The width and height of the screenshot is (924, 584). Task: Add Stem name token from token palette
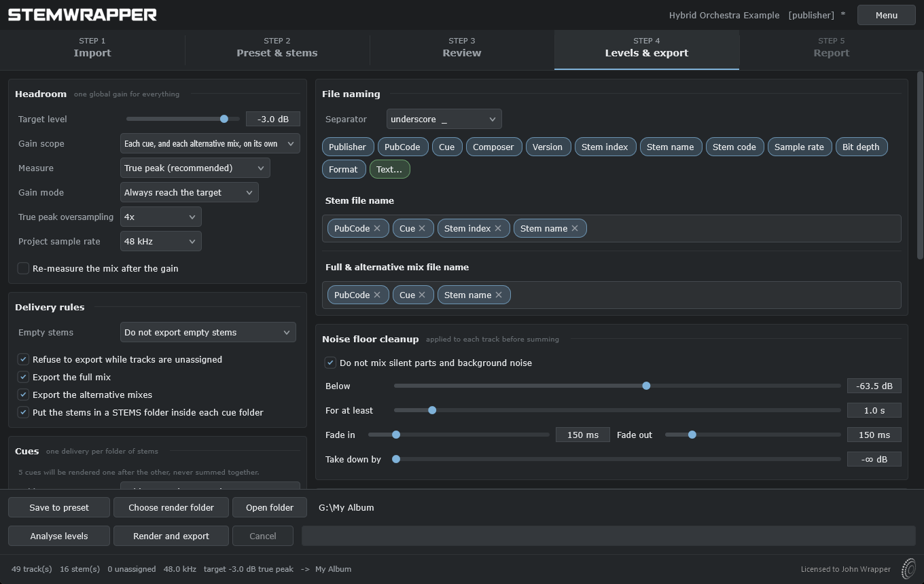[671, 147]
